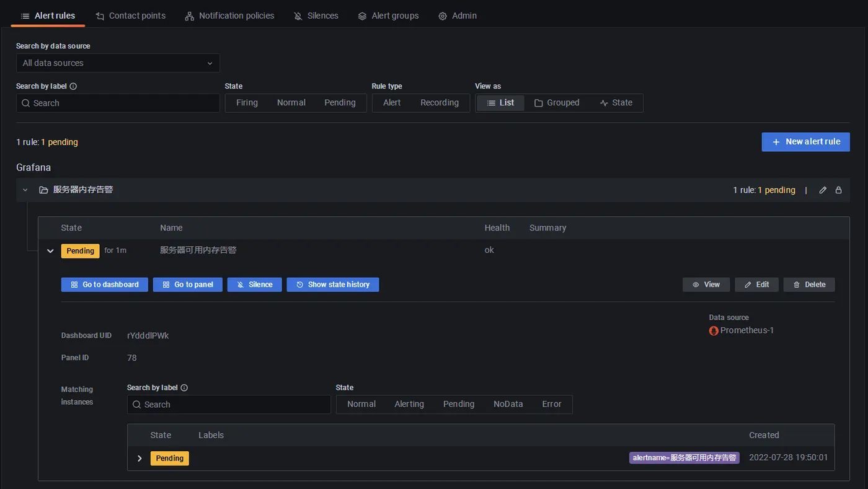Delete the alert rule

click(809, 284)
